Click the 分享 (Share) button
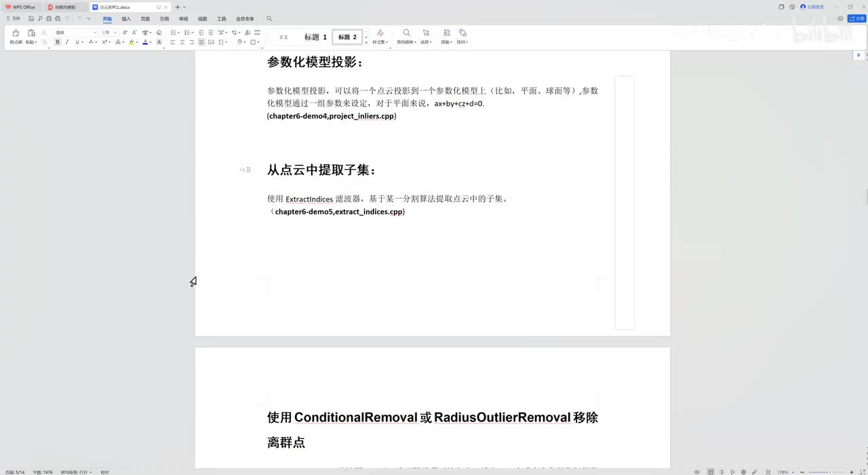The width and height of the screenshot is (868, 475). click(x=856, y=18)
